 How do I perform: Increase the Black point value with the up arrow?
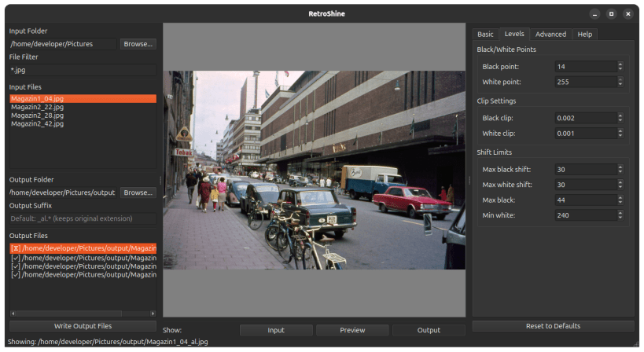tap(620, 64)
